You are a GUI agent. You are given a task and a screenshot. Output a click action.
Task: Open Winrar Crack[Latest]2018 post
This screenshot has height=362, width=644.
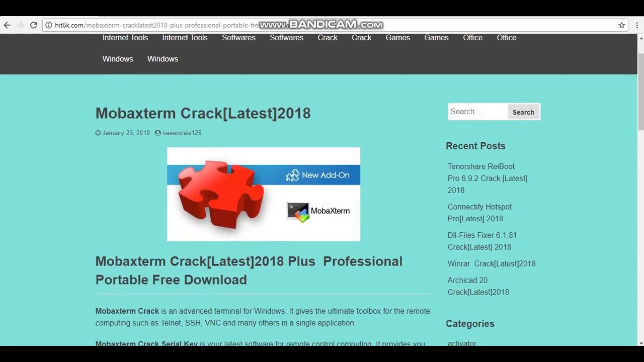[x=492, y=263]
